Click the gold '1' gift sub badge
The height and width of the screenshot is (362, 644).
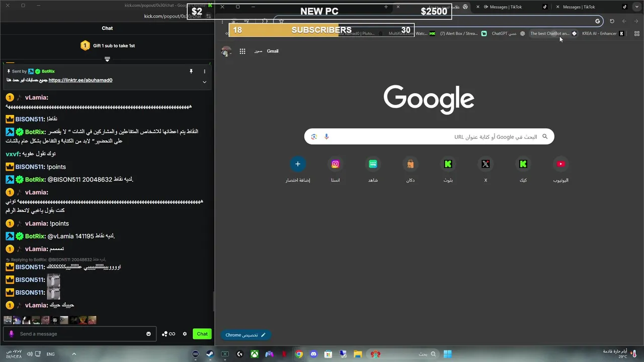[85, 46]
